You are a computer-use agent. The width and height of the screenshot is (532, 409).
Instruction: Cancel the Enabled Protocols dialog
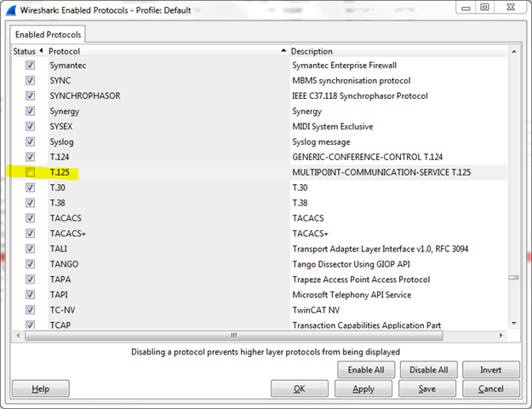[490, 389]
